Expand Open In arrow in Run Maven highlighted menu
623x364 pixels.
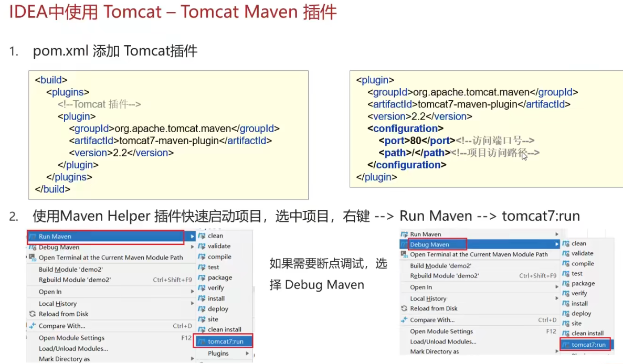tap(192, 292)
